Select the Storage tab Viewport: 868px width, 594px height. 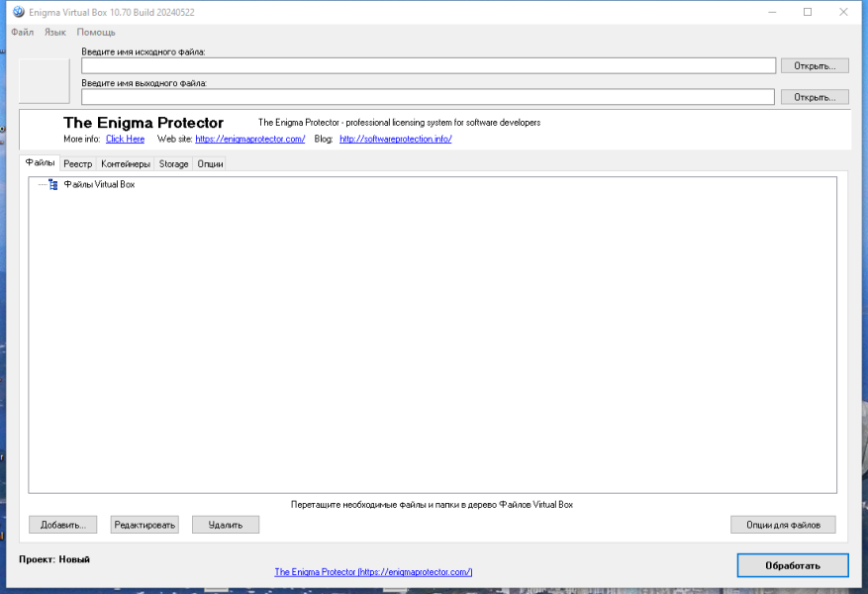click(174, 164)
